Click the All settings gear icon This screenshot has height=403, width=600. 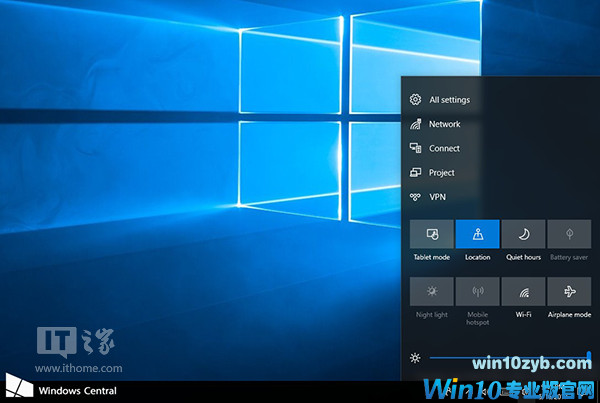[415, 100]
